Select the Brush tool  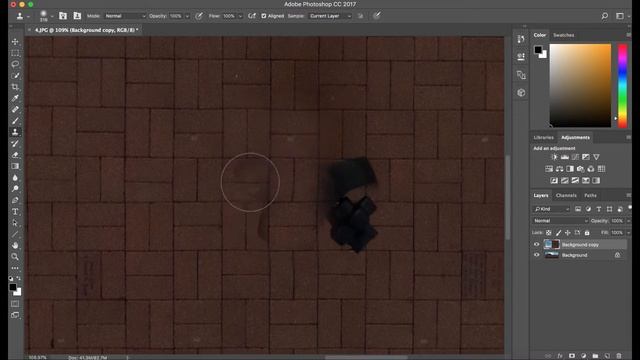(x=15, y=121)
